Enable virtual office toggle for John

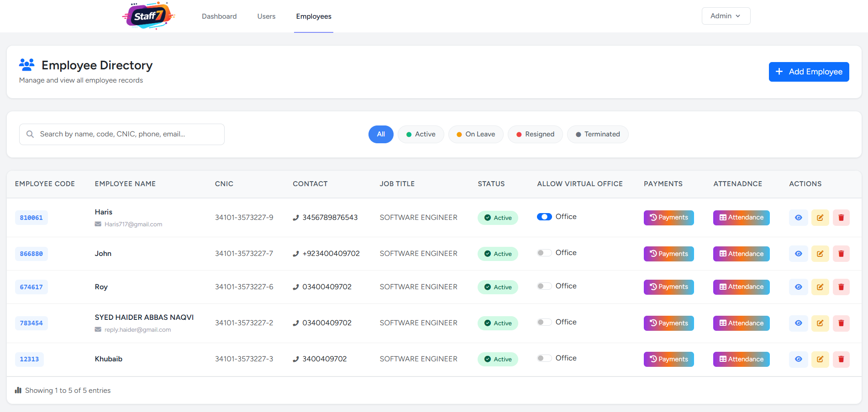(x=544, y=253)
